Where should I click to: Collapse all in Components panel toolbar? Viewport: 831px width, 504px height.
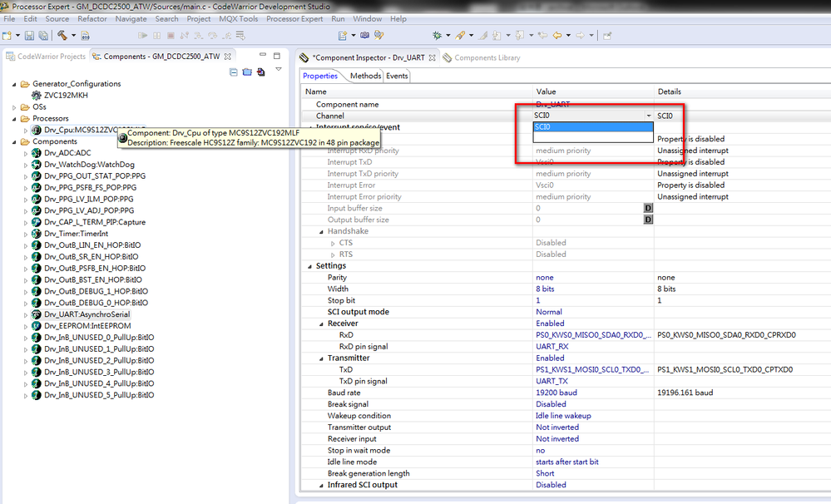(x=234, y=72)
